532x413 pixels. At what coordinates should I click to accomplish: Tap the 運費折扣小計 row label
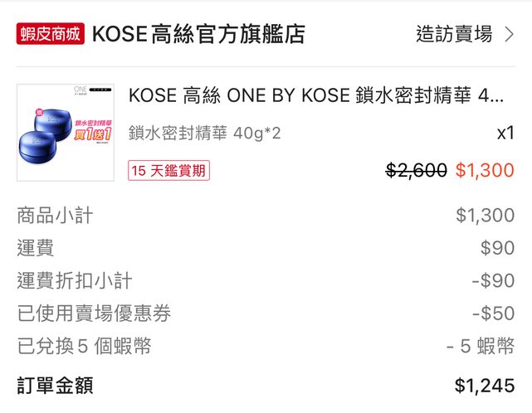pyautogui.click(x=74, y=280)
